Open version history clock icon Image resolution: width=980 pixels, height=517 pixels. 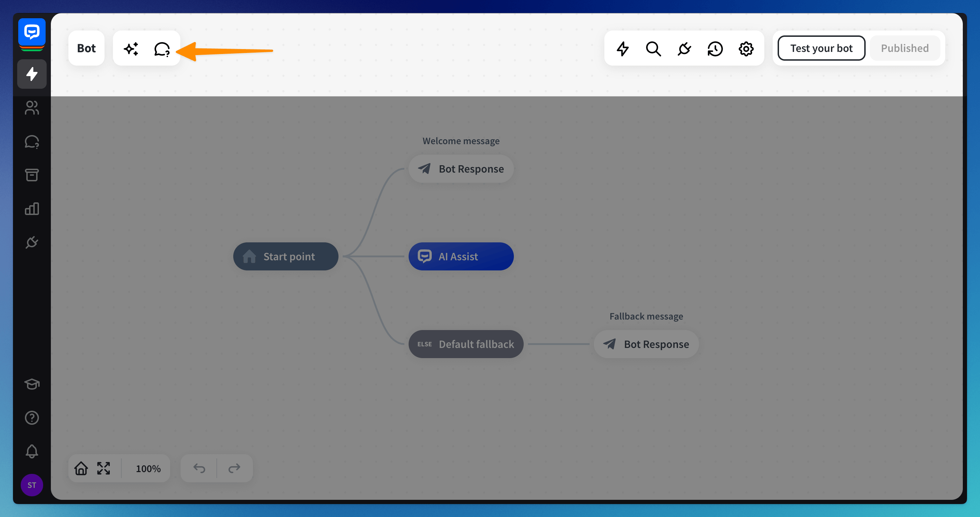[715, 49]
